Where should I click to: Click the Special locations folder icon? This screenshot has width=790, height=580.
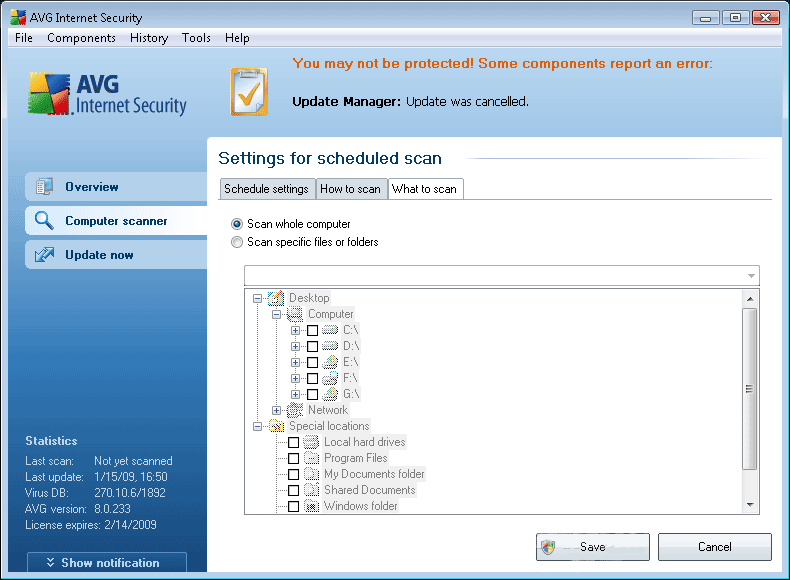[x=276, y=426]
